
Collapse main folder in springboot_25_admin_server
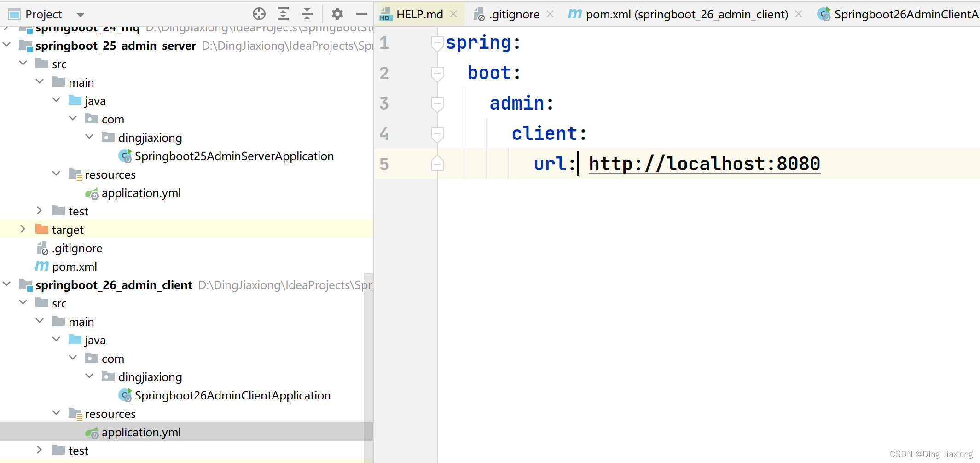[x=40, y=81]
